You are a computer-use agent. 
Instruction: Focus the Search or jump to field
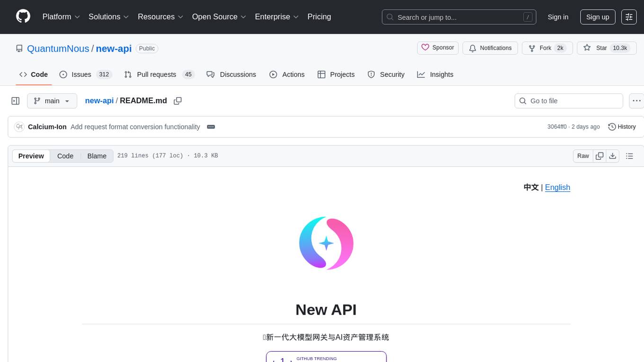pyautogui.click(x=459, y=17)
